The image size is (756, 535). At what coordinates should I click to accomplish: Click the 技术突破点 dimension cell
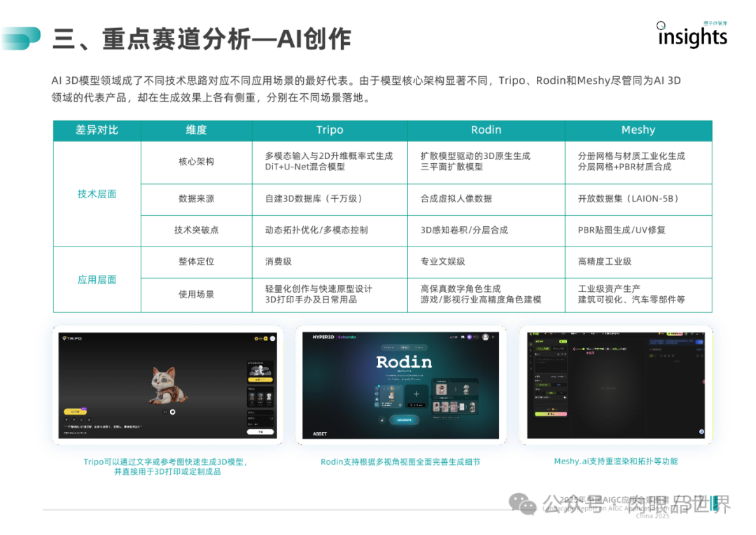pos(196,230)
